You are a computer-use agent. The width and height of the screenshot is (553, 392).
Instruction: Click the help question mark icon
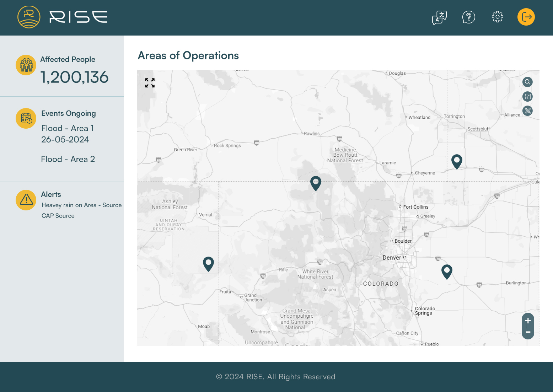pyautogui.click(x=468, y=17)
